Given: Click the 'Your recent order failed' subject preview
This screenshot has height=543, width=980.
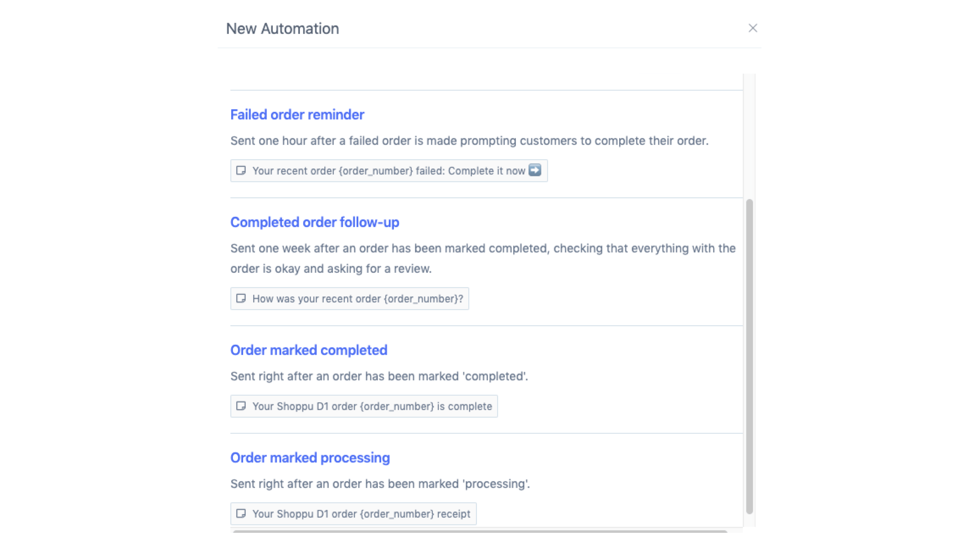Looking at the screenshot, I should tap(388, 171).
